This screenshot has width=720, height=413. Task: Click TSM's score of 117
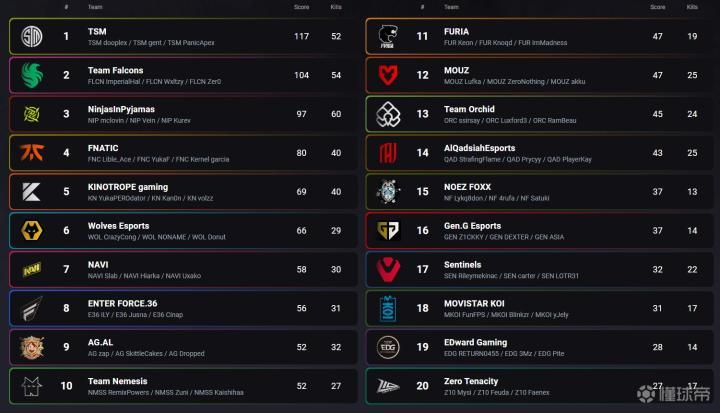(x=301, y=37)
